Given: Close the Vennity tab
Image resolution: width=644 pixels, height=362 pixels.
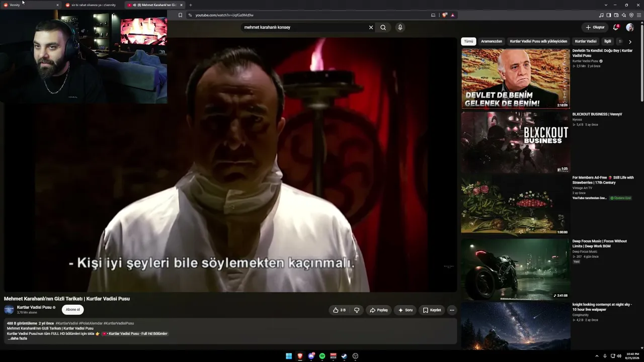Looking at the screenshot, I should pos(57,5).
